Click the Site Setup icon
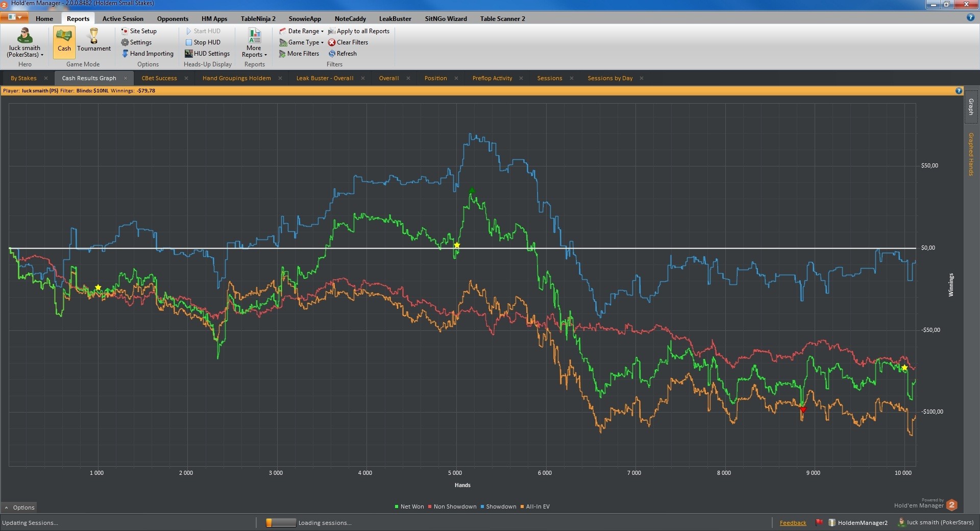This screenshot has width=980, height=531. [x=125, y=31]
